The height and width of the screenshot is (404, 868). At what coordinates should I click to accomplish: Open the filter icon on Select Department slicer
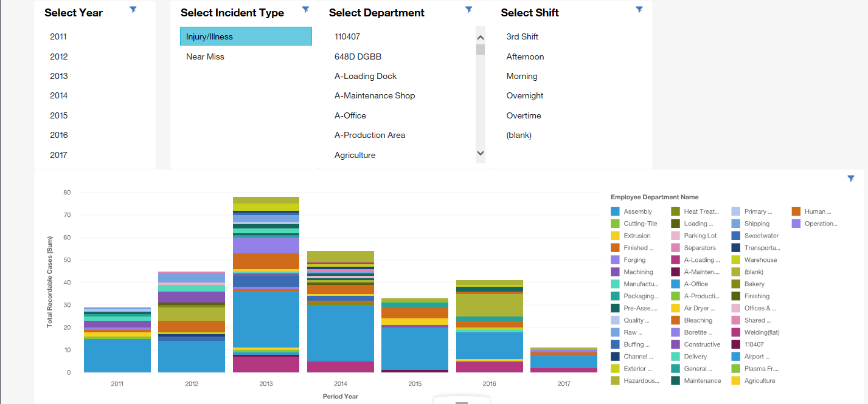pos(469,9)
